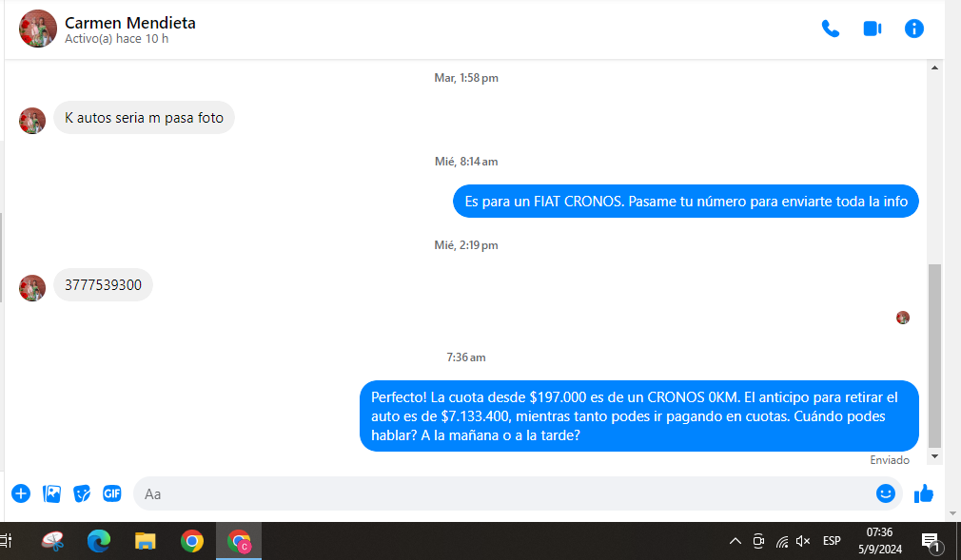
Task: Open Google Chrome from the taskbar
Action: tap(192, 541)
